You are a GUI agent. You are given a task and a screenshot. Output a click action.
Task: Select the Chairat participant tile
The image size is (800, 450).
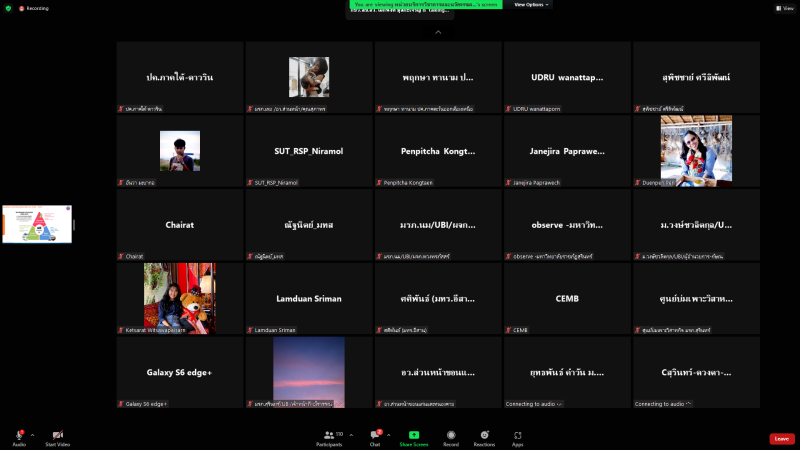[180, 225]
